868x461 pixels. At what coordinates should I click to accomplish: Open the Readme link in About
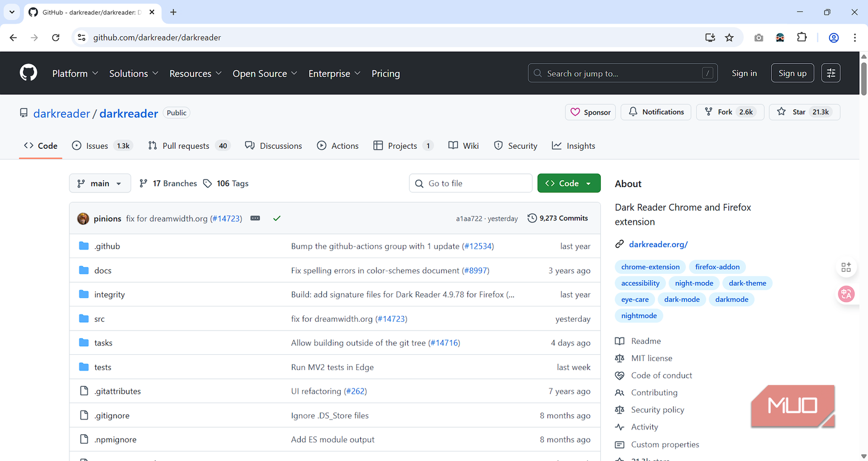pos(645,341)
